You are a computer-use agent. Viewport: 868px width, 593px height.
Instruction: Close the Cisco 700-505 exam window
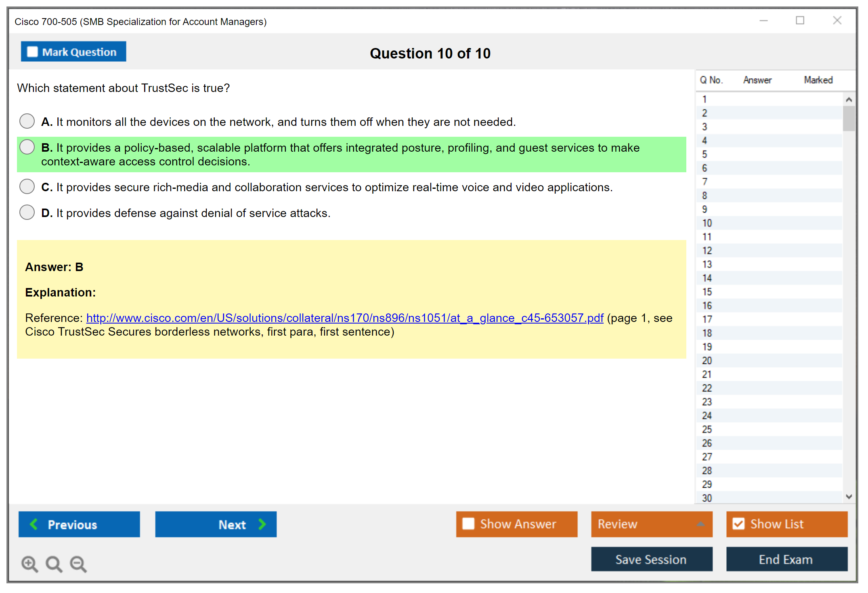(837, 21)
